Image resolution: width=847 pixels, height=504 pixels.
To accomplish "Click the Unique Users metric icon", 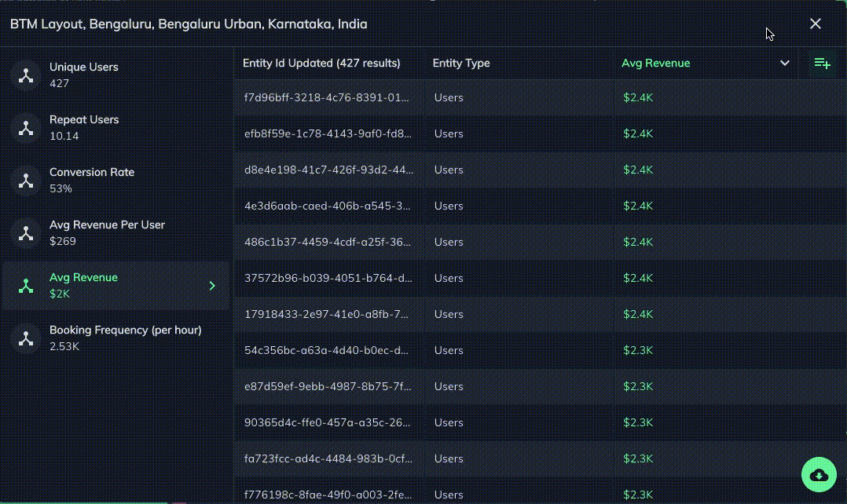I will pyautogui.click(x=26, y=75).
